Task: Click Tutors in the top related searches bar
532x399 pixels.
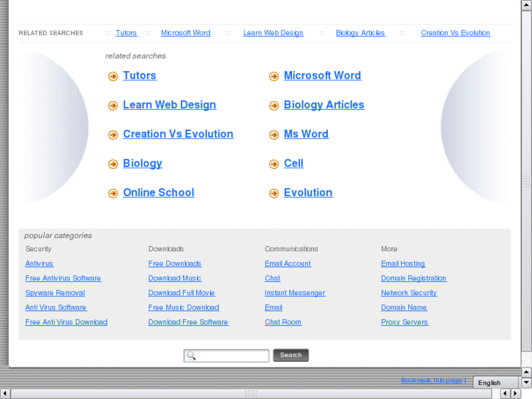Action: pyautogui.click(x=126, y=33)
